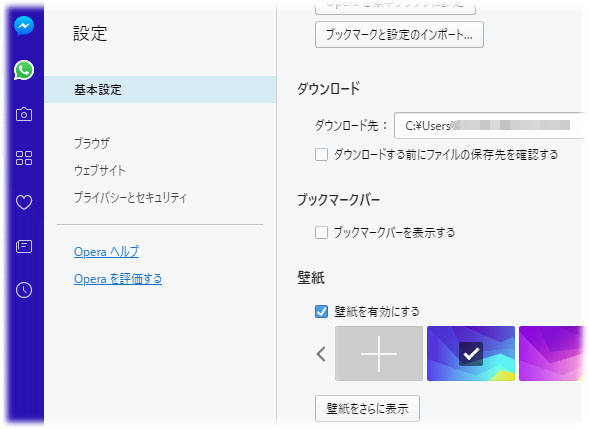589x429 pixels.
Task: Open Facebook Messenger in the sidebar
Action: tap(24, 26)
